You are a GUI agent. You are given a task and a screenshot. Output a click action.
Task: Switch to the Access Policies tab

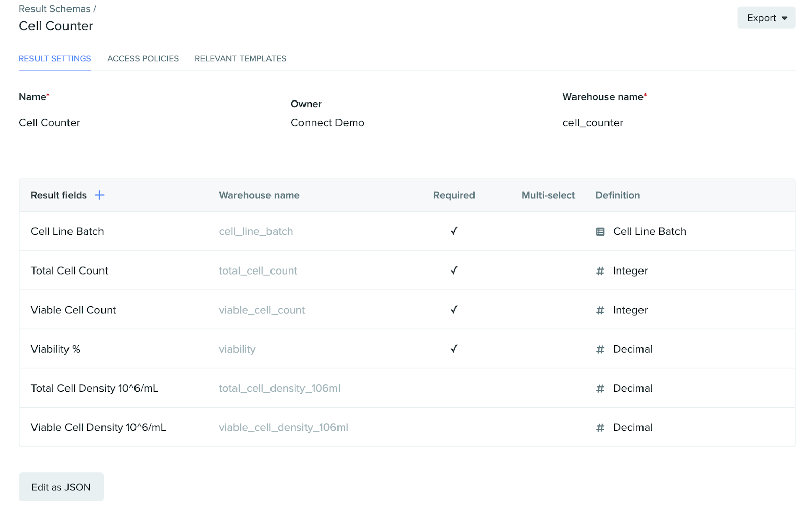coord(143,59)
